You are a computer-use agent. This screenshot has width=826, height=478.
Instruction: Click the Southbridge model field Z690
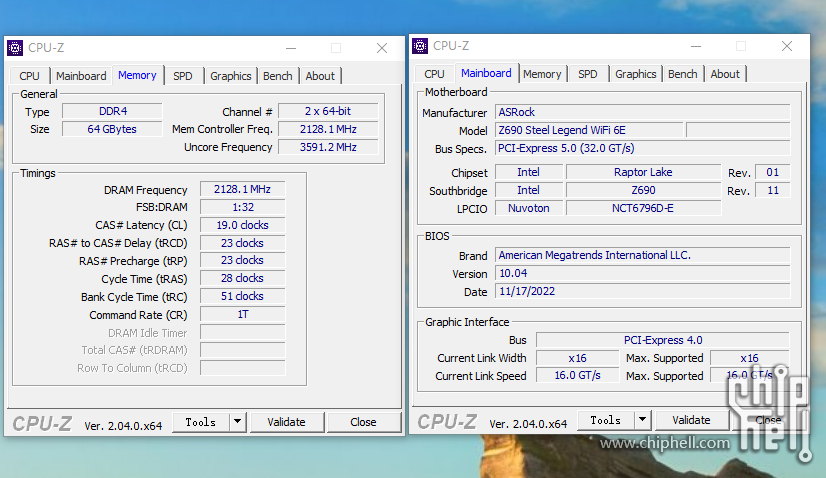643,190
